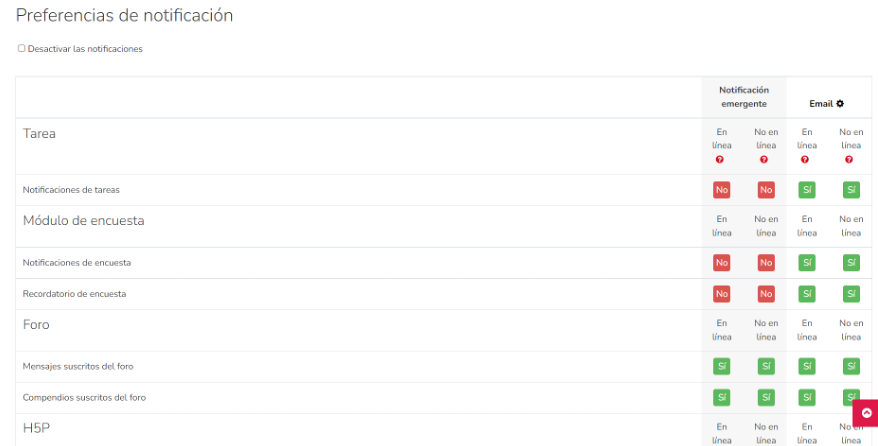Toggle Notificaciones de encuesta popup online No

[x=721, y=263]
